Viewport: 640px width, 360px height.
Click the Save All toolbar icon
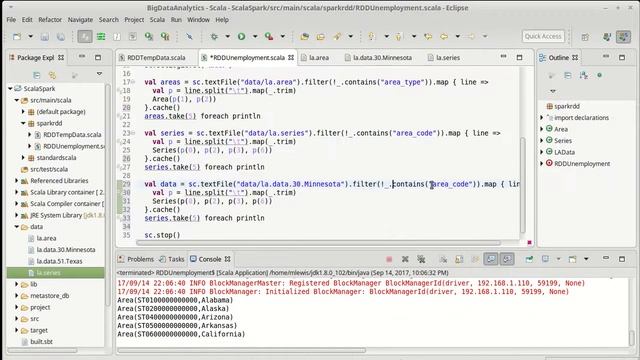pyautogui.click(x=60, y=37)
